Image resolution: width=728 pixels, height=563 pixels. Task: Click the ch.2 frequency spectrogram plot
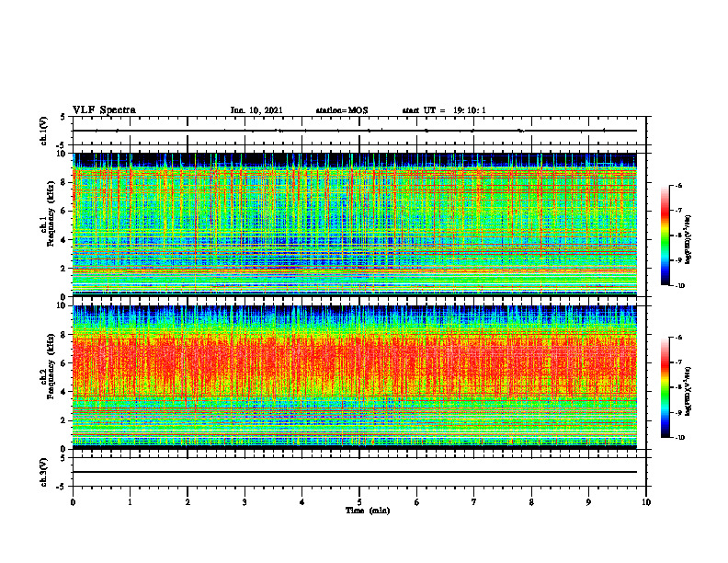(355, 377)
